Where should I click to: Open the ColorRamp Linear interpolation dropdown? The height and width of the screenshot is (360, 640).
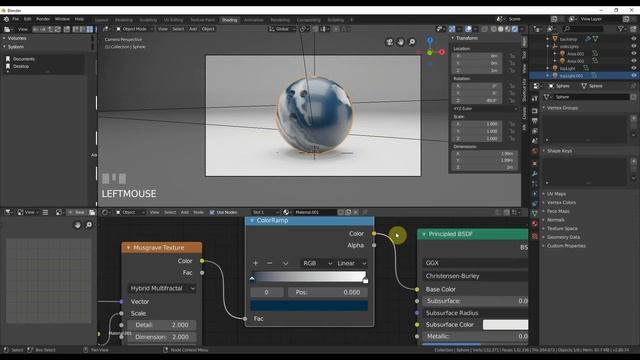(351, 263)
